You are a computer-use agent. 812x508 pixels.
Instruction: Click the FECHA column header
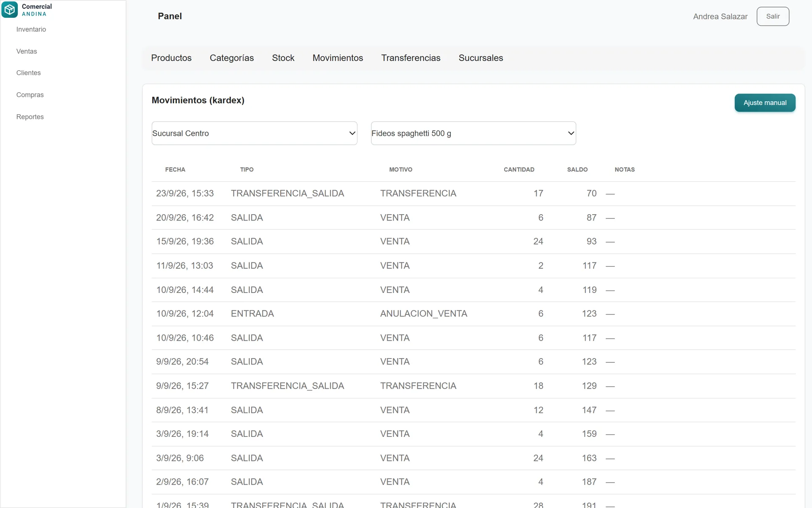175,169
